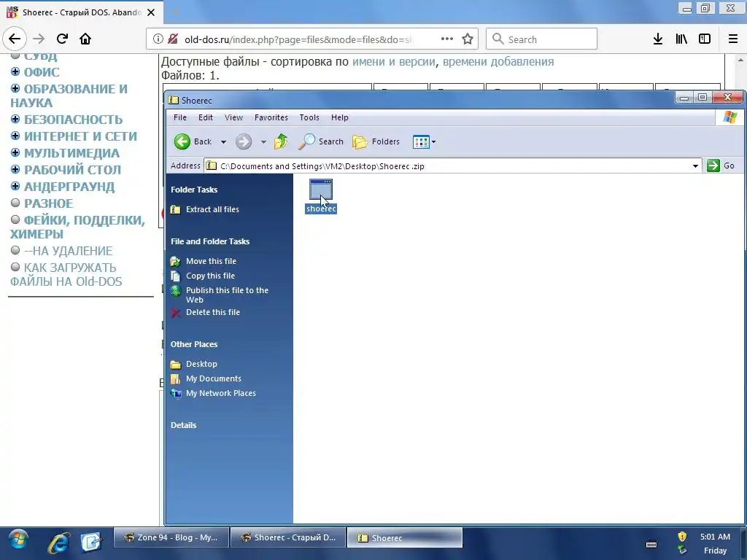Reload the page in Firefox
The width and height of the screenshot is (747, 560).
point(62,39)
